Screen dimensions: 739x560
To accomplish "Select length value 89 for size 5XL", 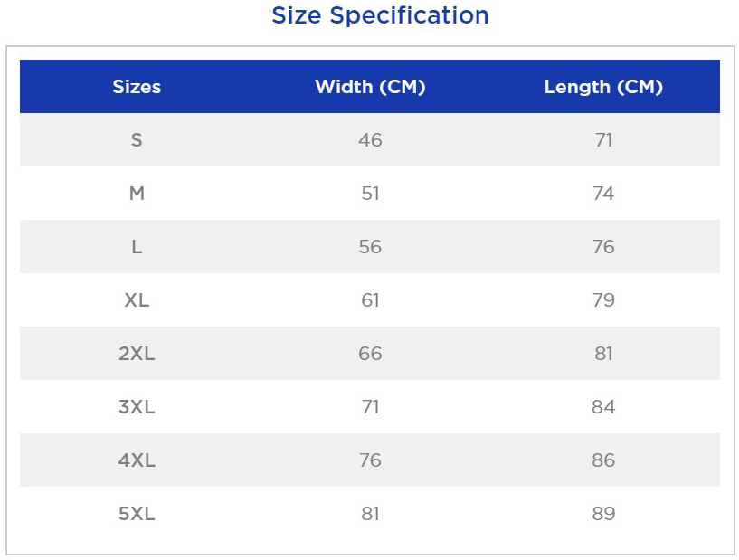I will coord(603,513).
